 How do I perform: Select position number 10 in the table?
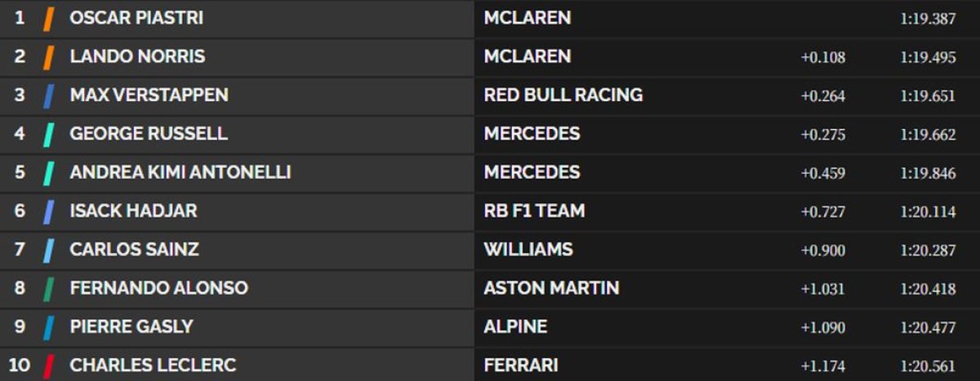(x=20, y=365)
